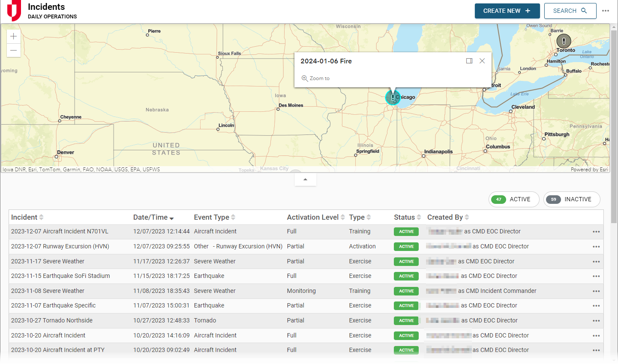The image size is (618, 364).
Task: Open actions menu for Aircraft Incident N701VL
Action: [596, 232]
